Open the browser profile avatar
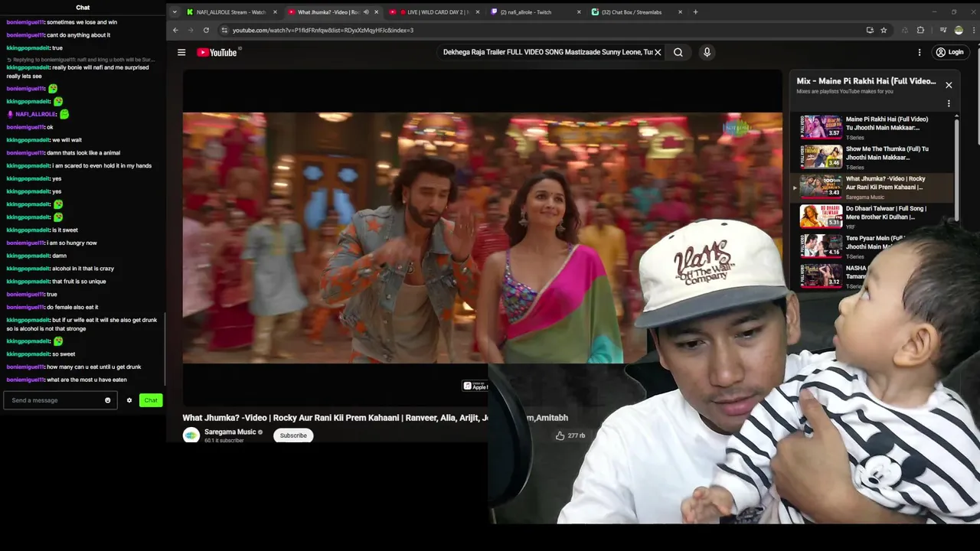This screenshot has width=980, height=551. click(959, 30)
